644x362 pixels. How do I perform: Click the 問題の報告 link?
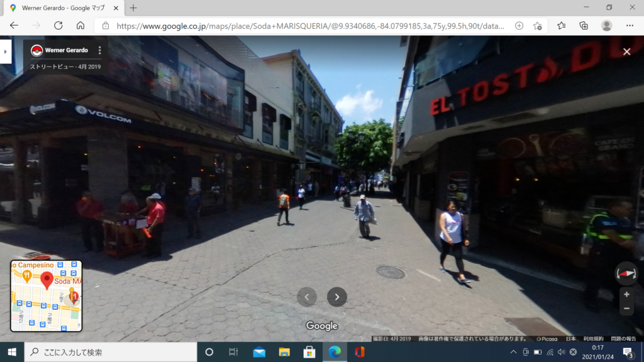[x=623, y=339]
